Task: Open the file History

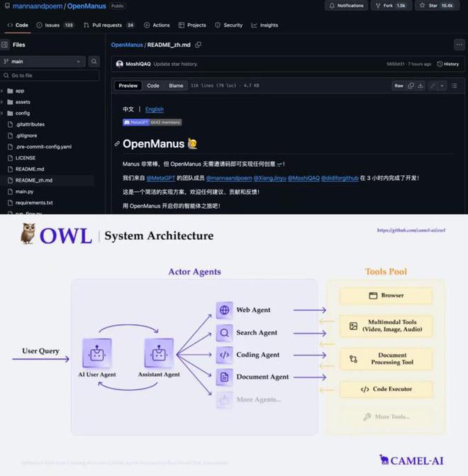Action: [x=448, y=64]
